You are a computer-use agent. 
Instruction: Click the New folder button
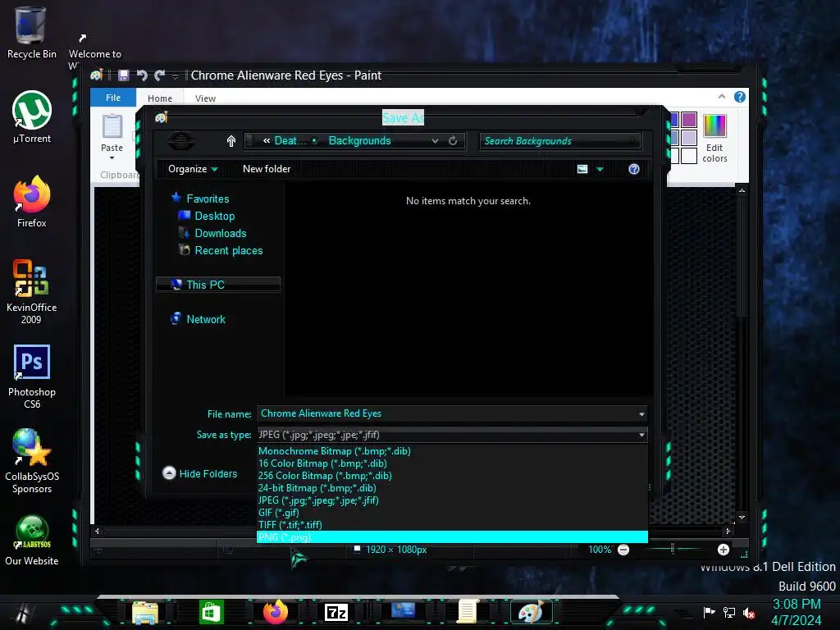[267, 169]
